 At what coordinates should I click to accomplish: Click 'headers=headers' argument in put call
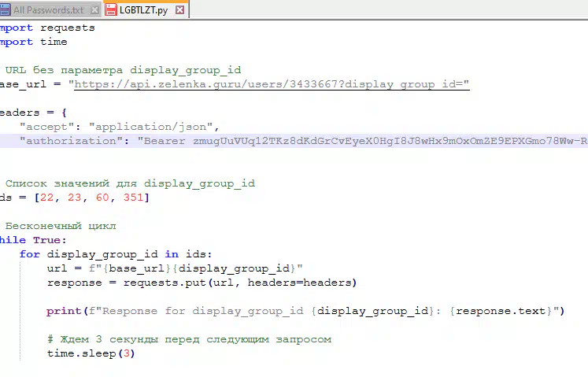[x=300, y=283]
